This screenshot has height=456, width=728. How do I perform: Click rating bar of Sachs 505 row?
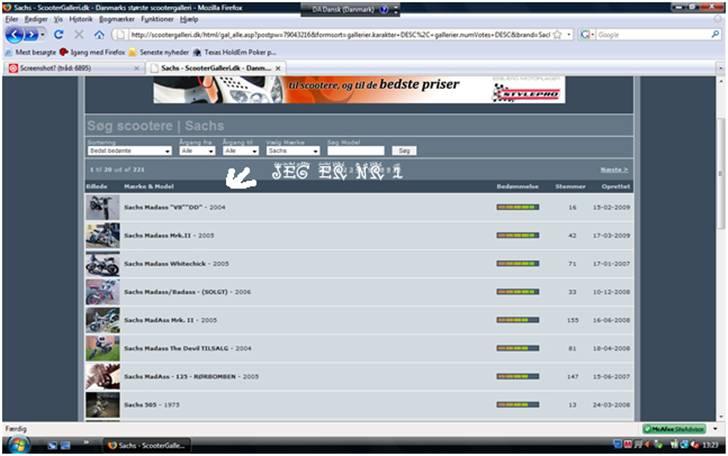click(x=517, y=404)
